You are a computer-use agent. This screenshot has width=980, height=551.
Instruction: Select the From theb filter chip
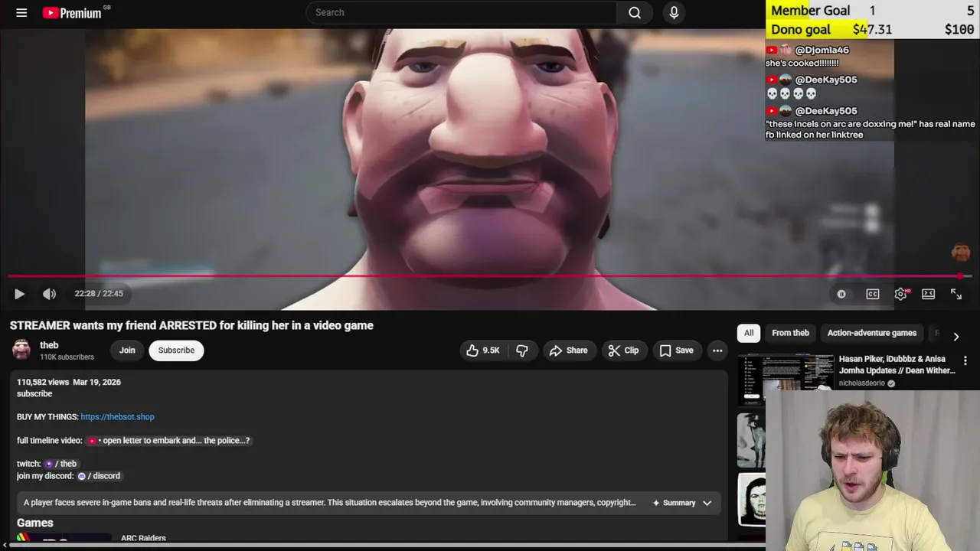pyautogui.click(x=790, y=333)
